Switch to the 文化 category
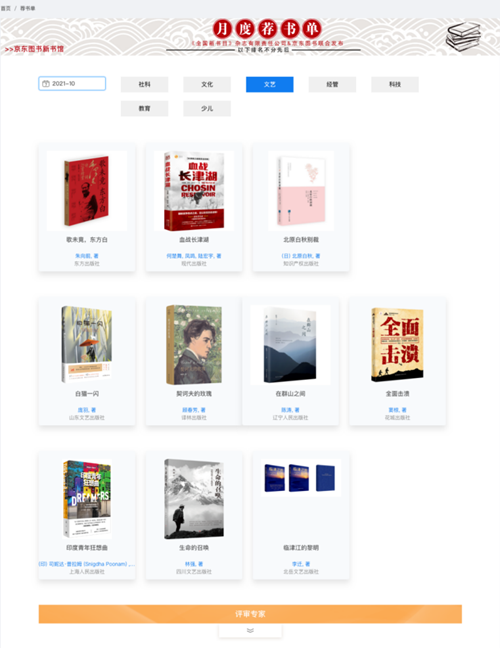 [x=207, y=84]
